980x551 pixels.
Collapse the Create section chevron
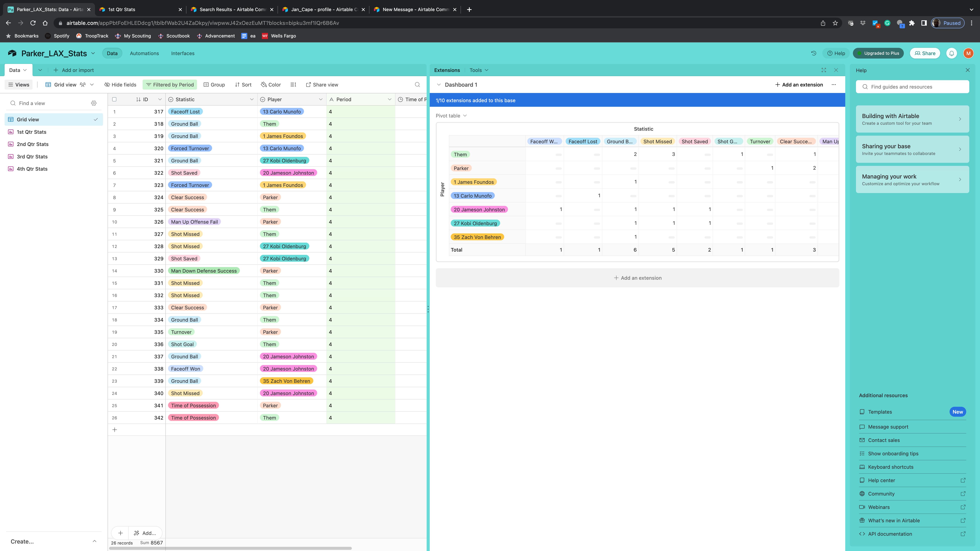click(x=94, y=541)
